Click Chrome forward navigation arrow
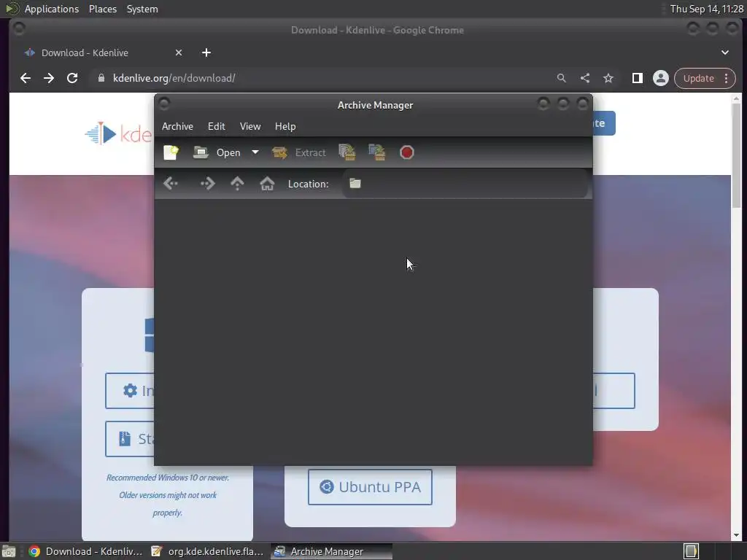747x560 pixels. 49,78
